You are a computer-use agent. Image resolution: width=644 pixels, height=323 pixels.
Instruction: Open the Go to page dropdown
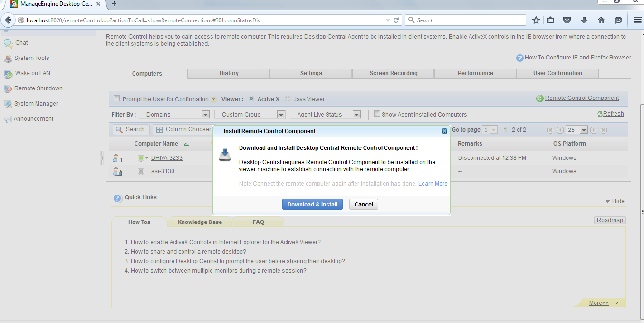[490, 130]
